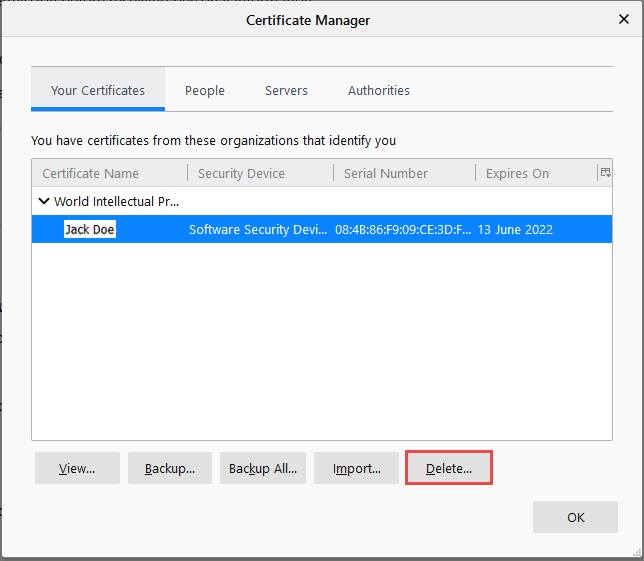Open the People tab

(x=205, y=90)
